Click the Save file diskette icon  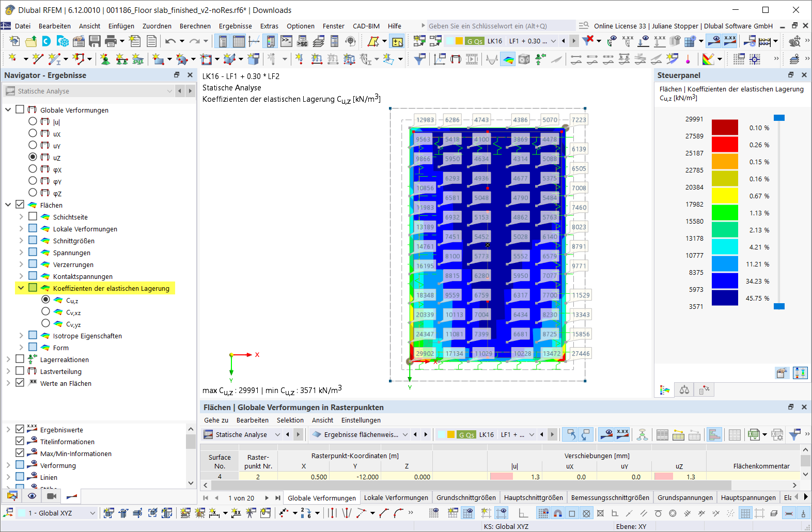tap(95, 41)
